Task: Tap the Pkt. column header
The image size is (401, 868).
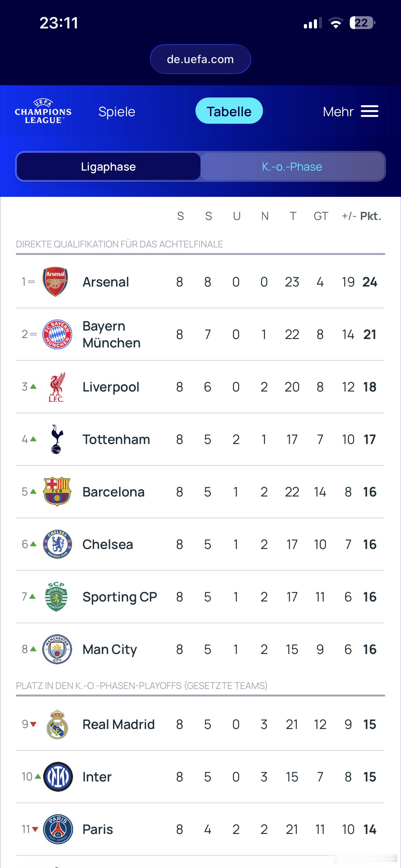Action: pyautogui.click(x=370, y=216)
